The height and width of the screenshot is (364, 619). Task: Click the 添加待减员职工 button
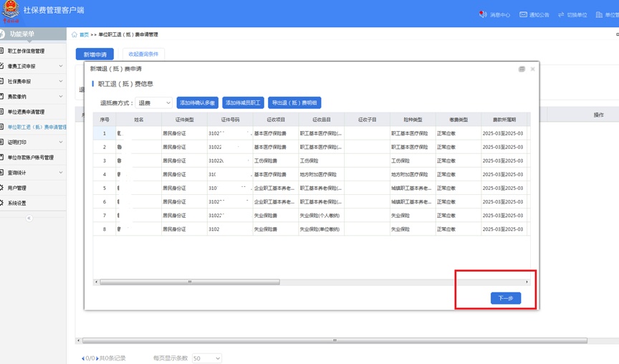[x=243, y=102]
